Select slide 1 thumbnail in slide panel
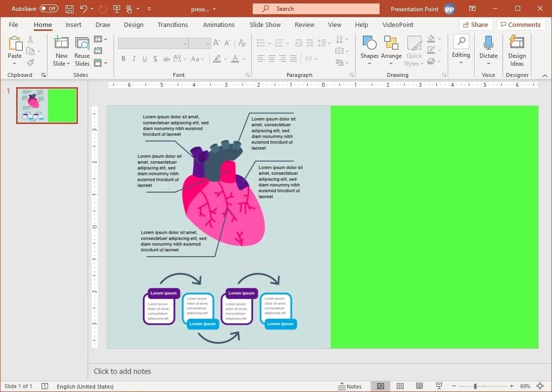Image resolution: width=552 pixels, height=392 pixels. pyautogui.click(x=47, y=105)
